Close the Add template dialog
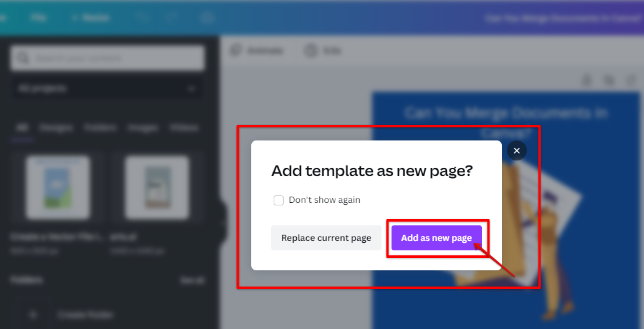Image resolution: width=644 pixels, height=329 pixels. tap(517, 151)
